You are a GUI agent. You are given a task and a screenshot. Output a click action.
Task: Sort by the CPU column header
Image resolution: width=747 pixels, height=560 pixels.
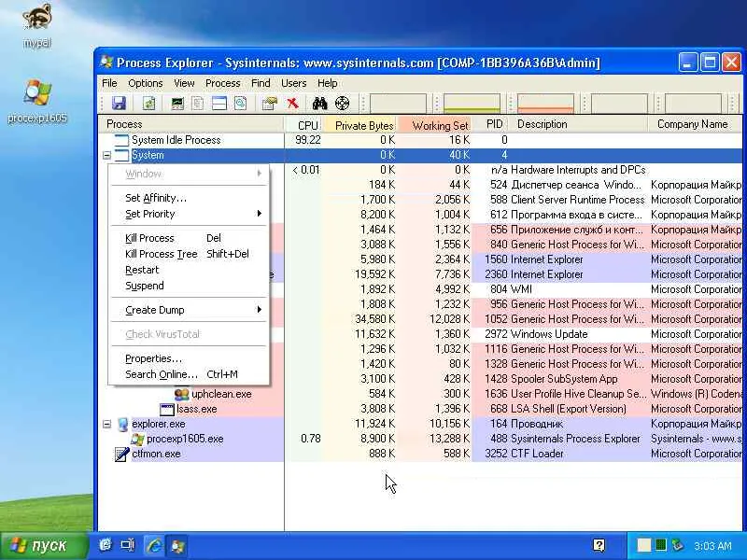coord(304,125)
